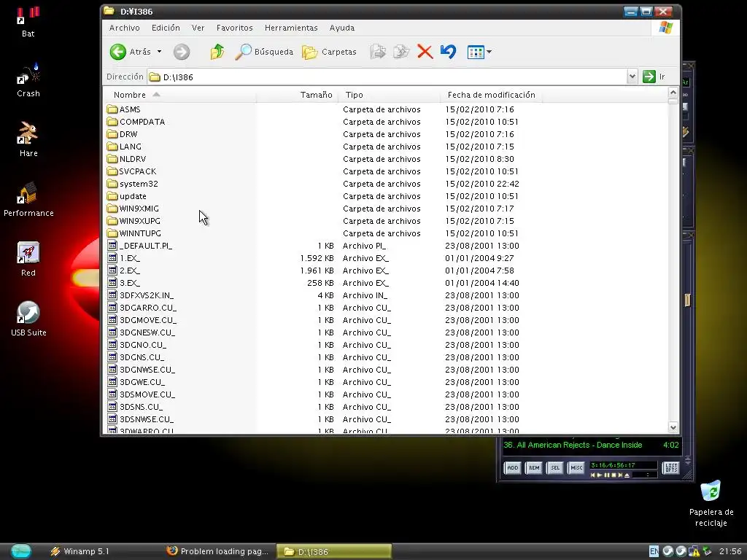Open the Búsqueda search pane
Image resolution: width=747 pixels, height=560 pixels.
(264, 52)
